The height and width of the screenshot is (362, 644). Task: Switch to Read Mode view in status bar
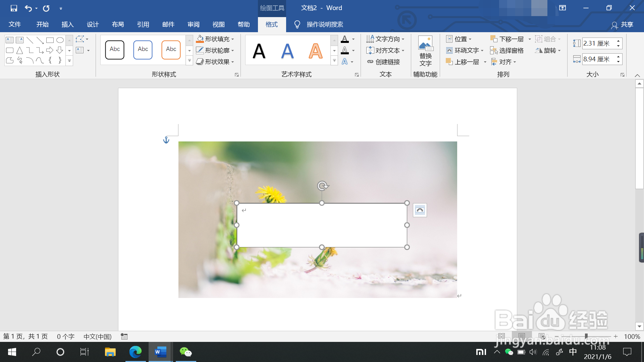point(501,336)
